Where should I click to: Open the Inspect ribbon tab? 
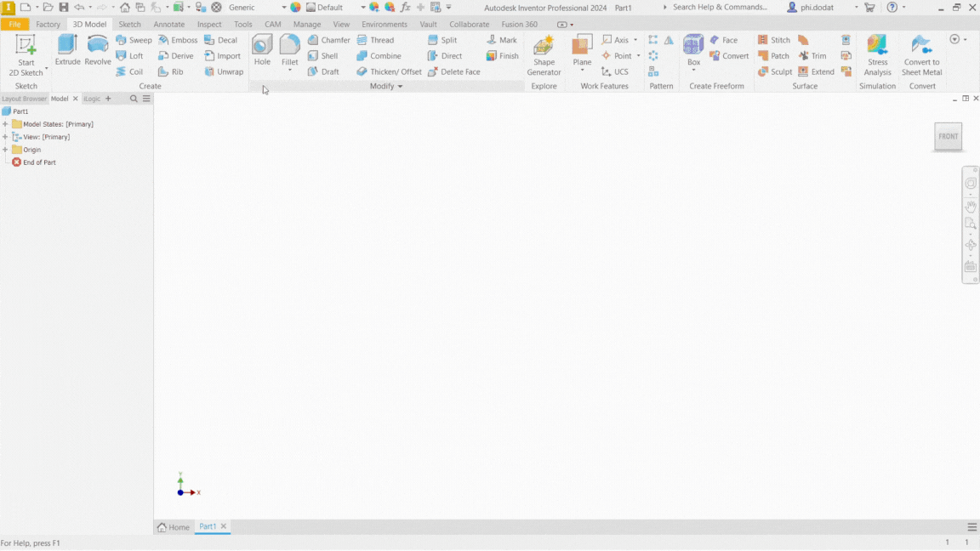pos(209,25)
